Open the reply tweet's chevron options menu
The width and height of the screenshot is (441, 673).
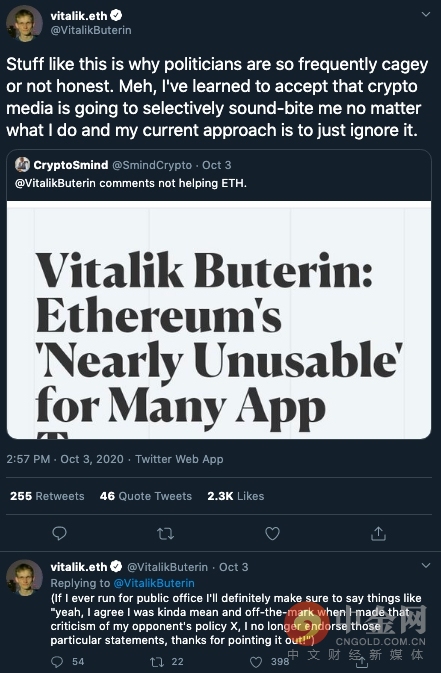click(426, 565)
